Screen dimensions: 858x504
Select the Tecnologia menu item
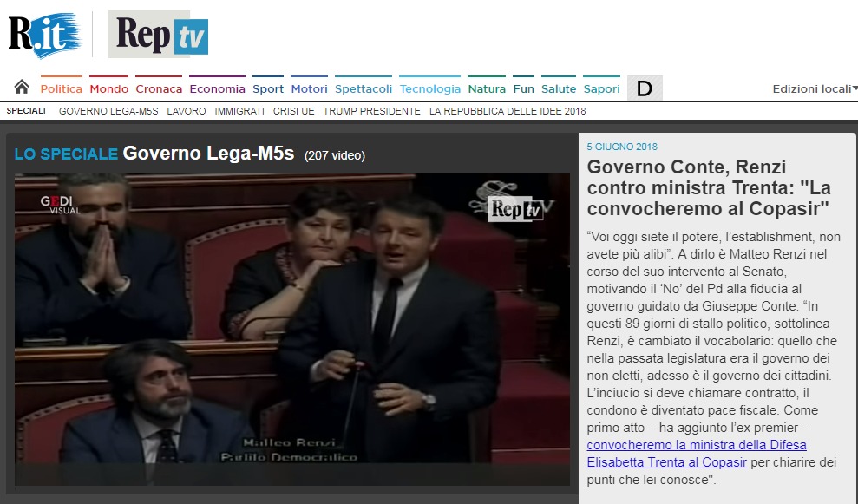coord(430,88)
